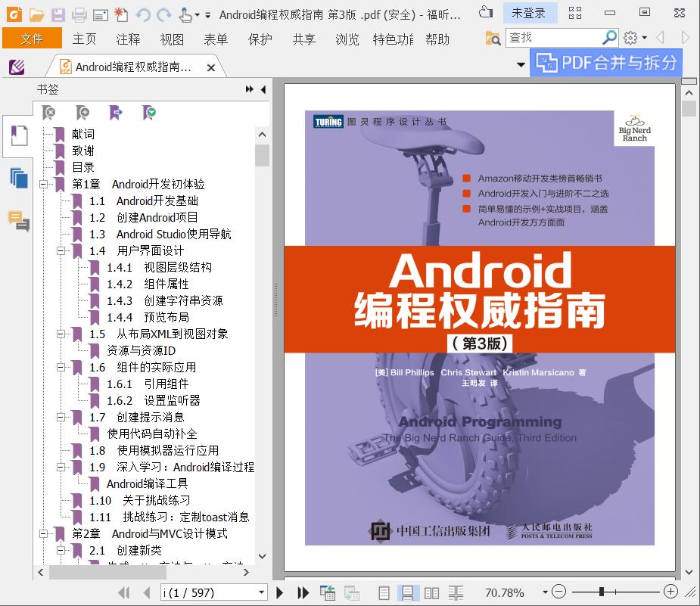Close the Android编程权威指南 document tab
The image size is (700, 606).
point(211,67)
